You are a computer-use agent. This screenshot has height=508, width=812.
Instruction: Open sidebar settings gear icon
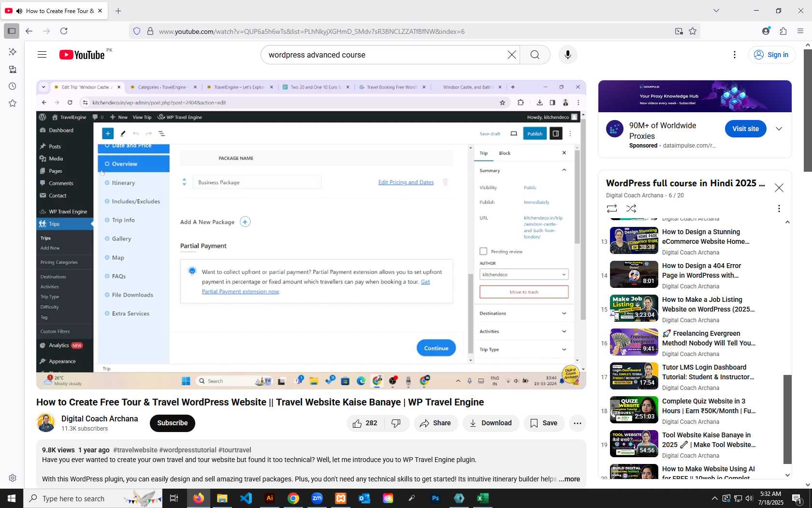click(13, 478)
